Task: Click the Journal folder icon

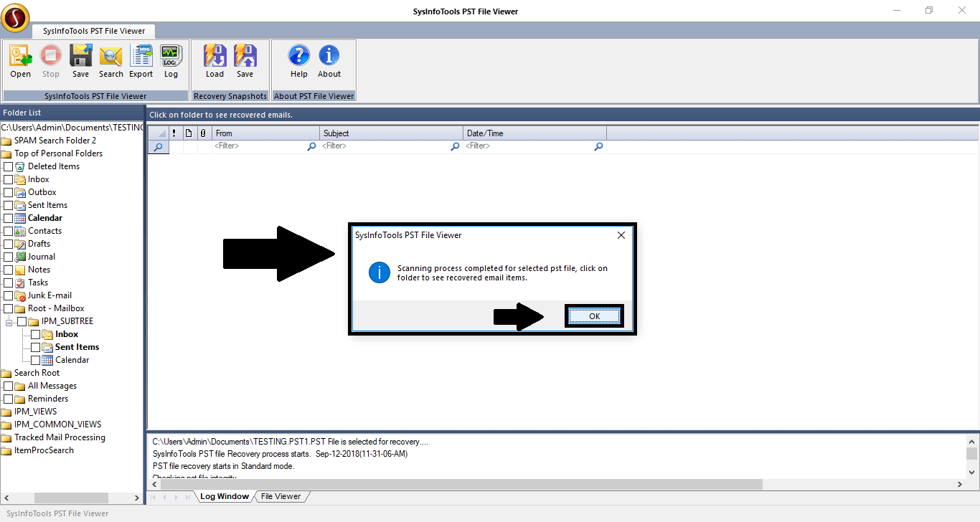Action: 20,257
